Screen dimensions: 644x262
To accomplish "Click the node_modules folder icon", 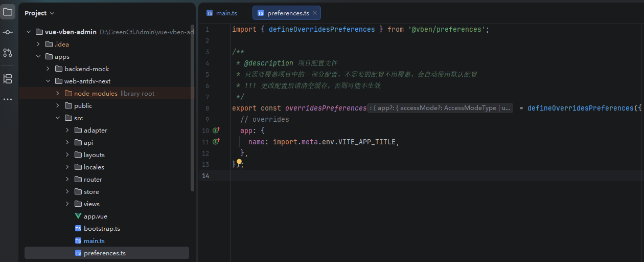I will [68, 93].
